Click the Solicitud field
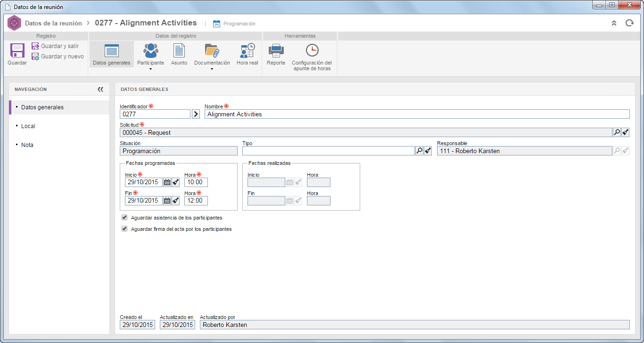This screenshot has width=644, height=343. coord(366,132)
